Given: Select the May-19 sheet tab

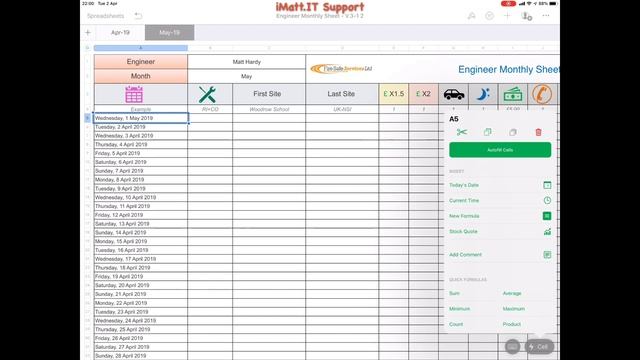Looking at the screenshot, I should click(x=169, y=32).
